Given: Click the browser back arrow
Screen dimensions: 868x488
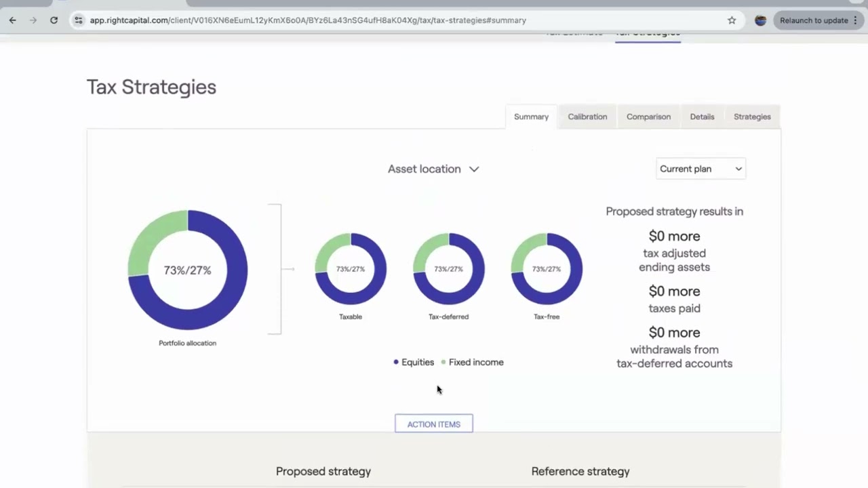Looking at the screenshot, I should pos(12,20).
